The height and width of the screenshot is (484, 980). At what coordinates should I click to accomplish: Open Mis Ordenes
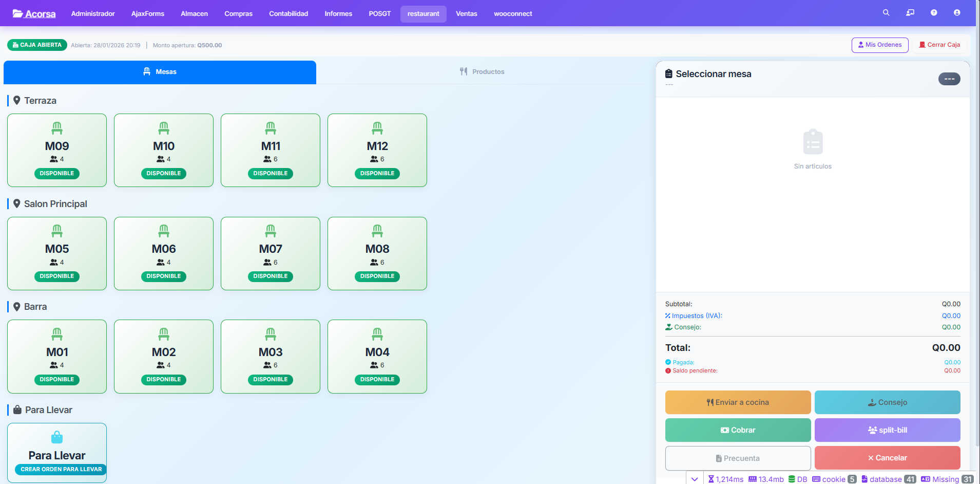tap(879, 45)
